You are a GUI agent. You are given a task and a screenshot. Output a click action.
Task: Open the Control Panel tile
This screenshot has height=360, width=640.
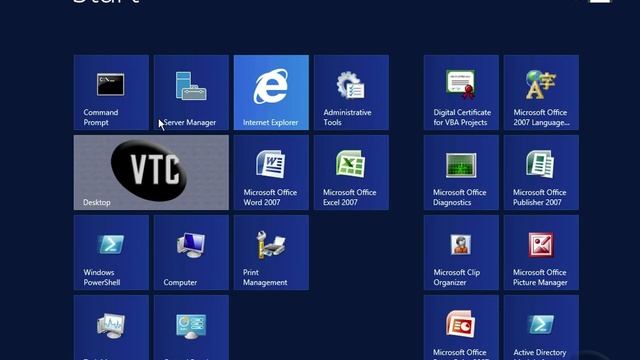(191, 328)
